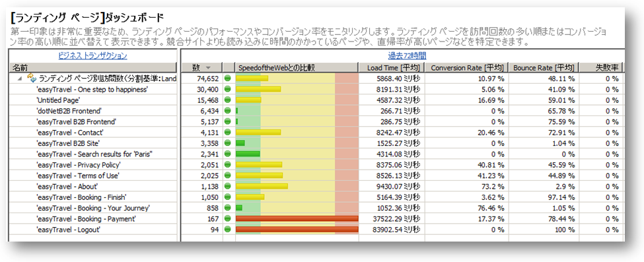This screenshot has height=262, width=644.
Task: Open the ビジネス トランザクション link
Action: click(x=92, y=56)
